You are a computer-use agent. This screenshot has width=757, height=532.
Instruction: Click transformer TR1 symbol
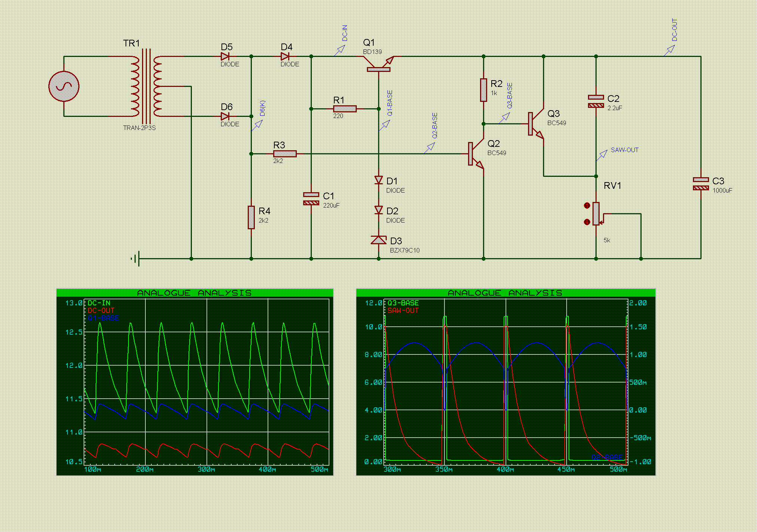(x=147, y=86)
